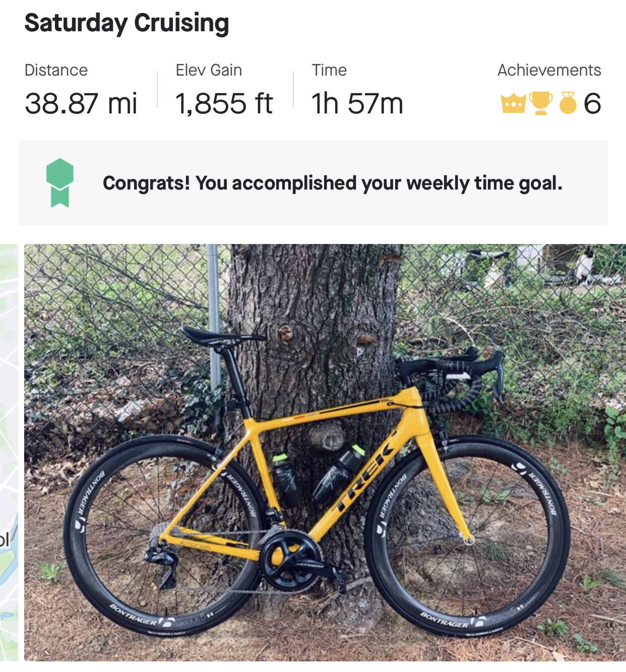Tap the bike saddle in the photo
The height and width of the screenshot is (672, 626).
221,337
